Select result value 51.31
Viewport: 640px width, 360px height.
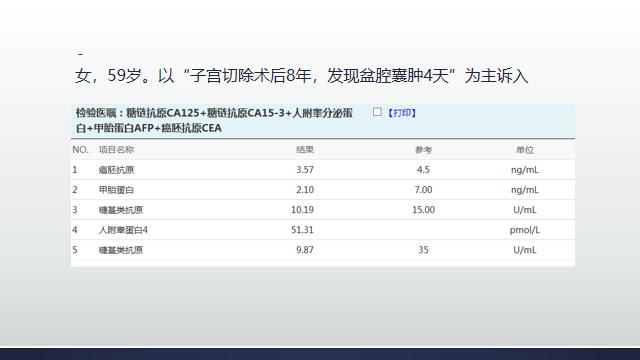(302, 230)
